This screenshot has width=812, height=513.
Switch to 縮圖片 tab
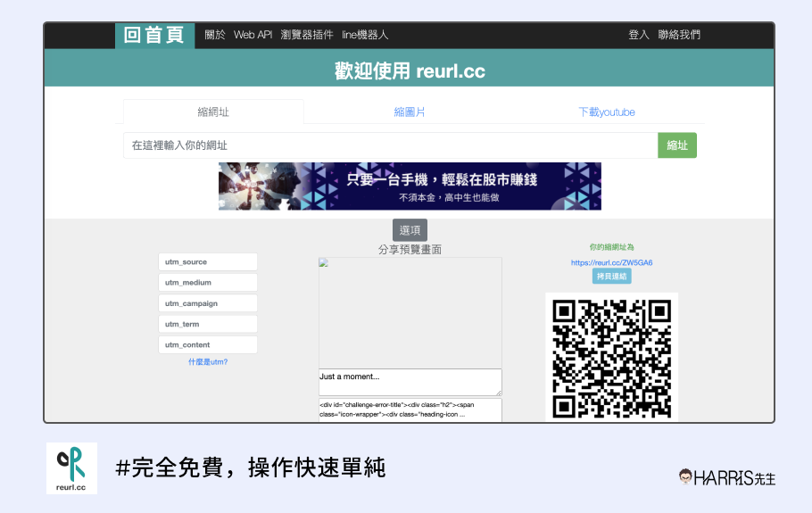[409, 112]
